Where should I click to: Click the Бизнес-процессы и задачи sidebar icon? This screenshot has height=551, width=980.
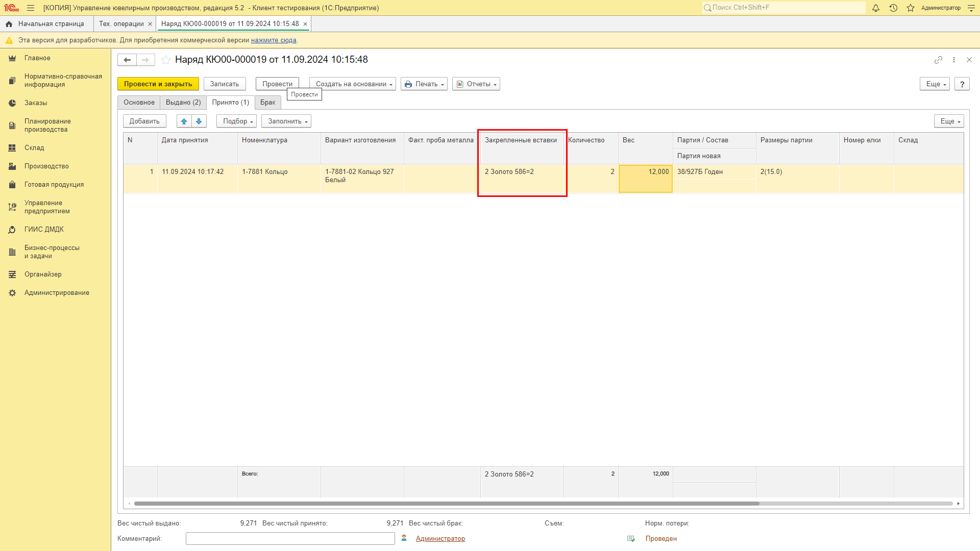click(12, 252)
